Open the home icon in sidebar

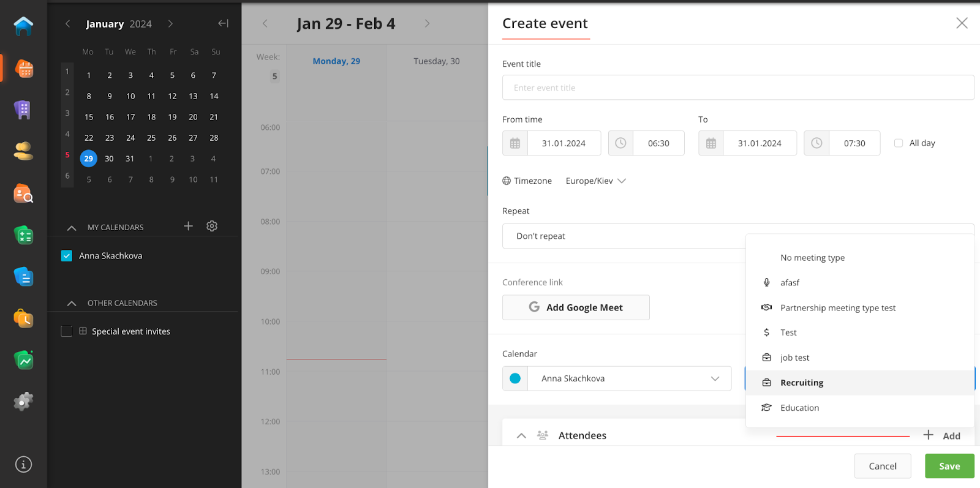click(23, 26)
